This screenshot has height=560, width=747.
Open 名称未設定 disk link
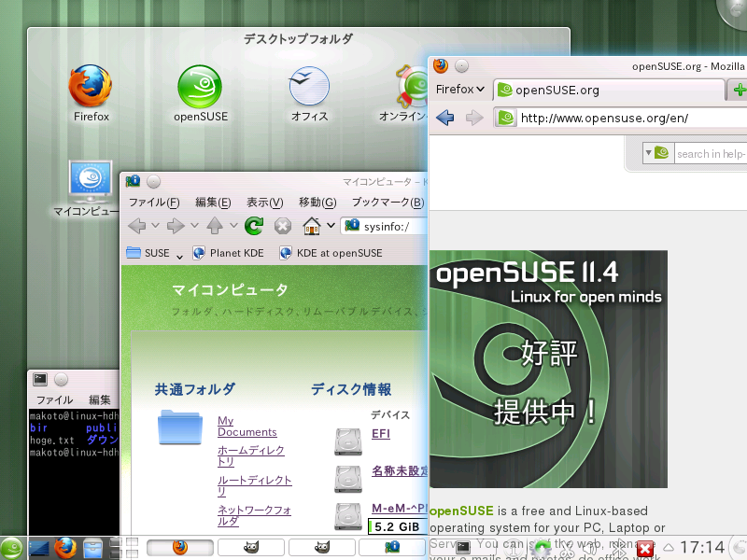[400, 471]
